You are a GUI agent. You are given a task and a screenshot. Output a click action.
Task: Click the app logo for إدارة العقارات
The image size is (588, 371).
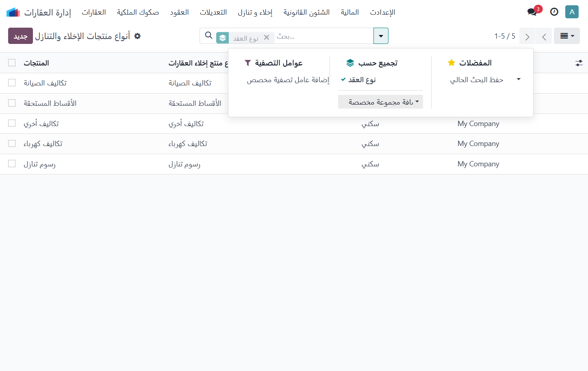point(13,12)
